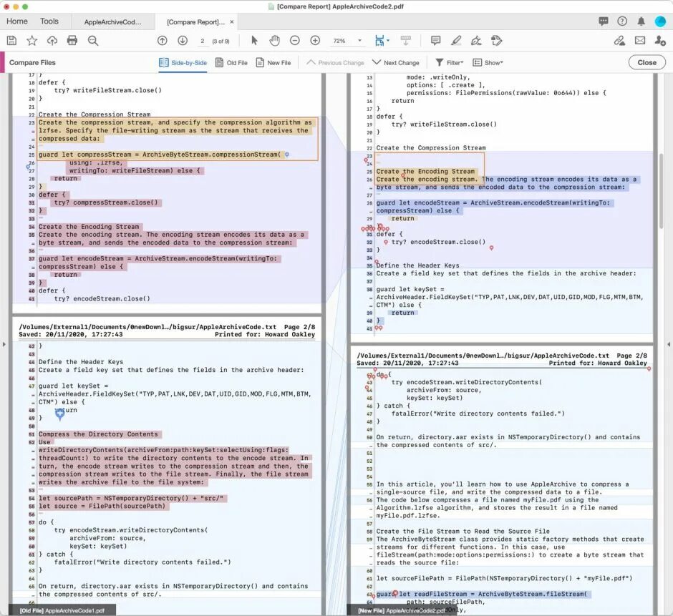Click the Save file icon
Screen dimensions: 673x616
(x=11, y=41)
